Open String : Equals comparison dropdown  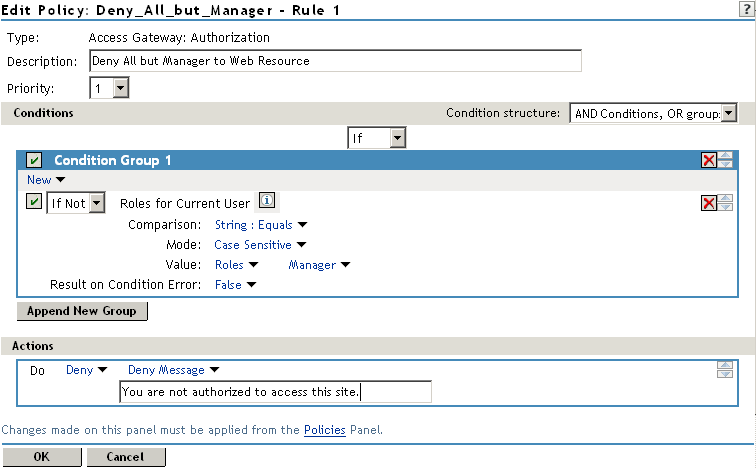pyautogui.click(x=261, y=225)
